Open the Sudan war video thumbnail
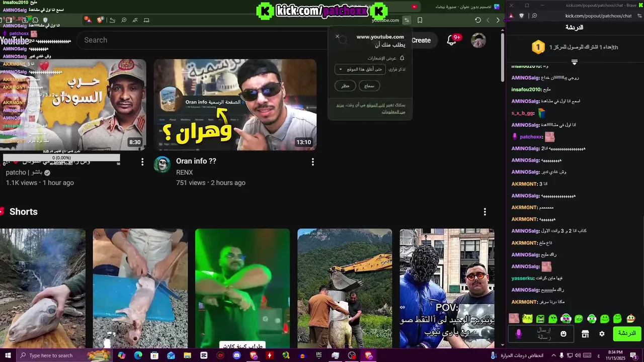The width and height of the screenshot is (644, 362). [x=73, y=105]
